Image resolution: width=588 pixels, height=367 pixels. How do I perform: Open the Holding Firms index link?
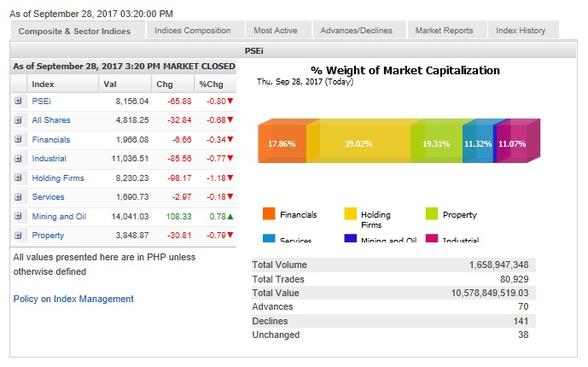tap(57, 178)
